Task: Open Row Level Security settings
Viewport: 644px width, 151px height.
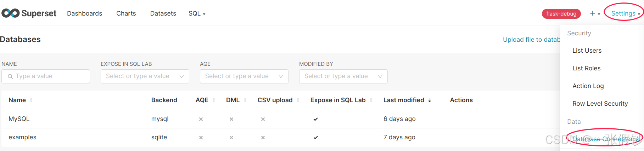Action: [600, 104]
